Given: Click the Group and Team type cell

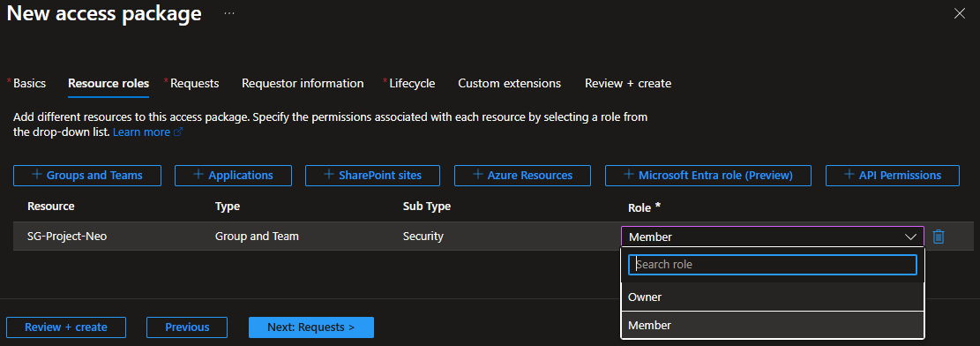Looking at the screenshot, I should (257, 237).
